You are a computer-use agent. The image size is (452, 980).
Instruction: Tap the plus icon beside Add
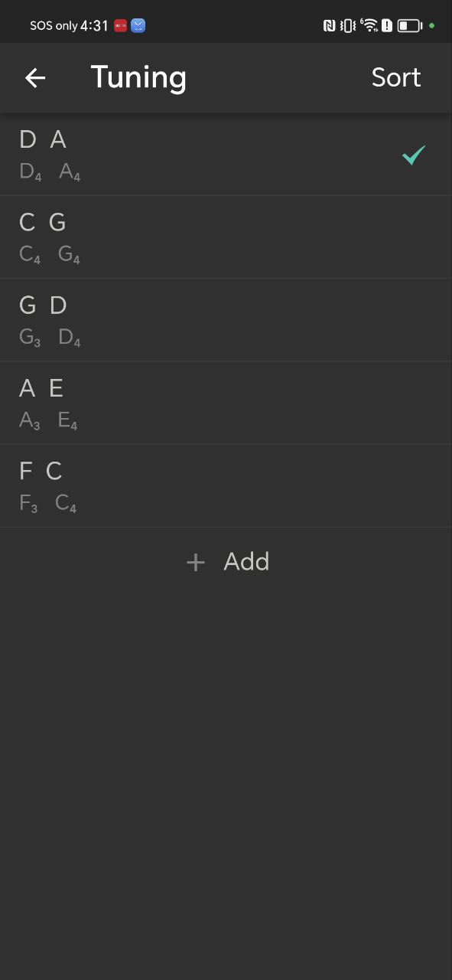click(196, 563)
